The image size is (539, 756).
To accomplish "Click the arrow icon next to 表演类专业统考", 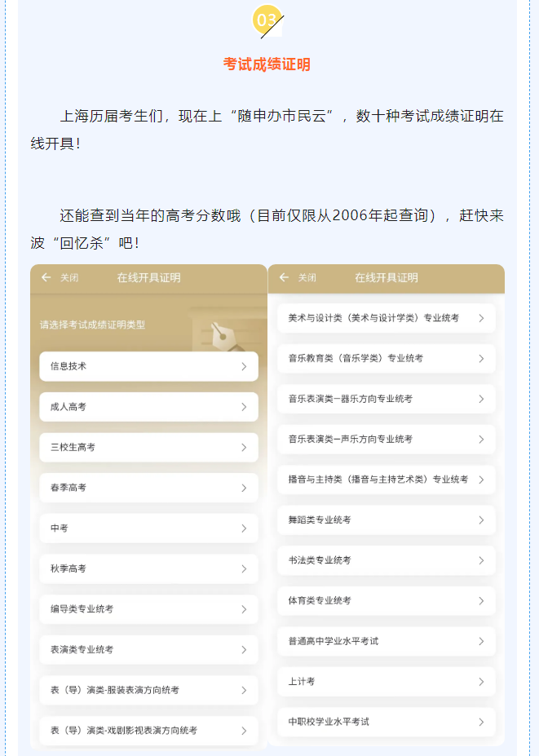I will 243,650.
